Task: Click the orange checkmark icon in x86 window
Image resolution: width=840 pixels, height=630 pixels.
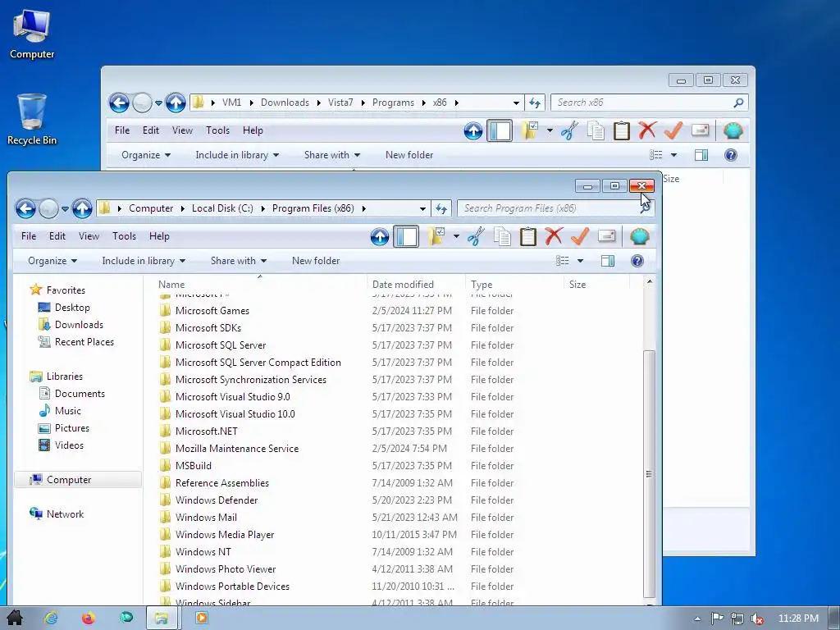Action: click(x=673, y=130)
